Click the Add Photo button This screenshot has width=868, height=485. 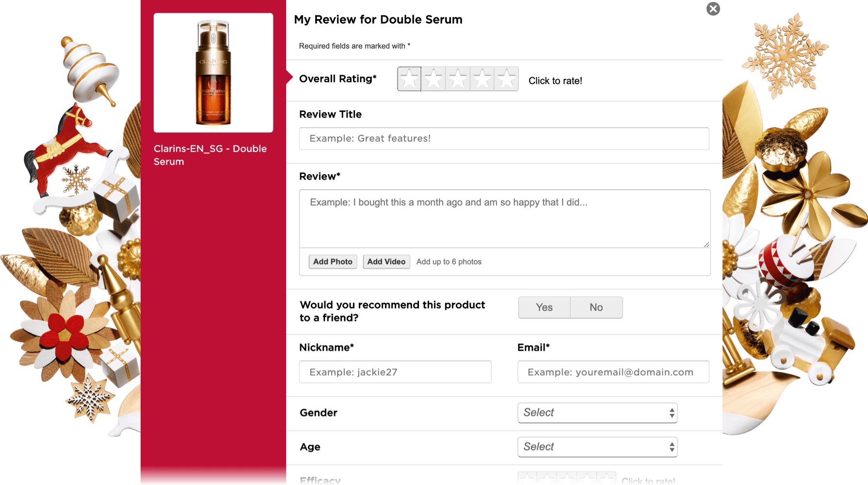(x=333, y=262)
